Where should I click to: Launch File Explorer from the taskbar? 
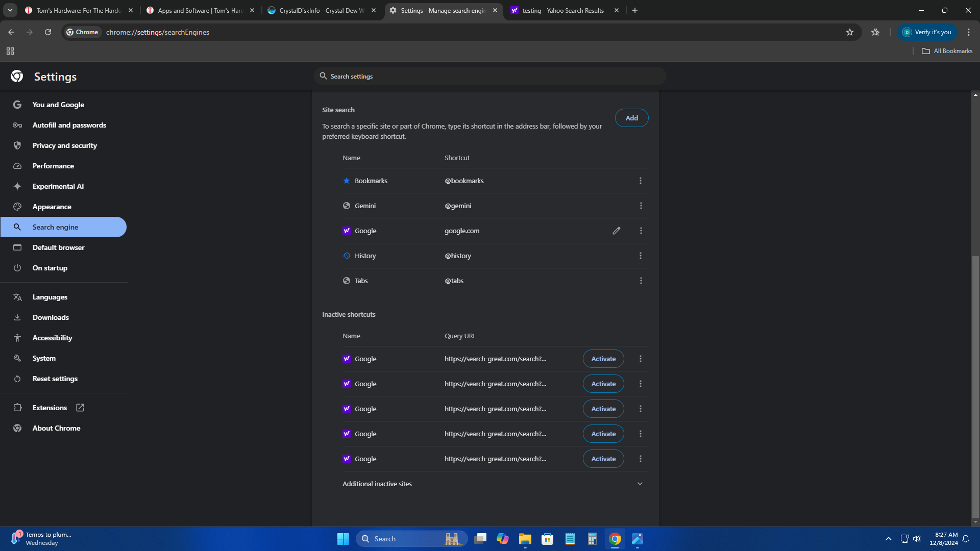(x=525, y=539)
